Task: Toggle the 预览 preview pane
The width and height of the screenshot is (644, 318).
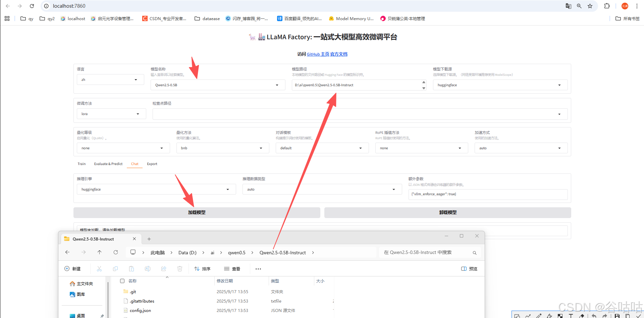Action: (x=469, y=269)
